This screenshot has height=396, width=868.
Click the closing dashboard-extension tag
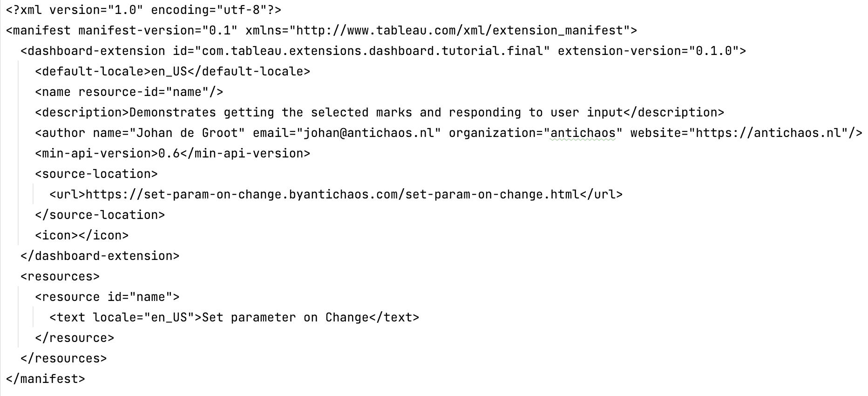coord(100,256)
